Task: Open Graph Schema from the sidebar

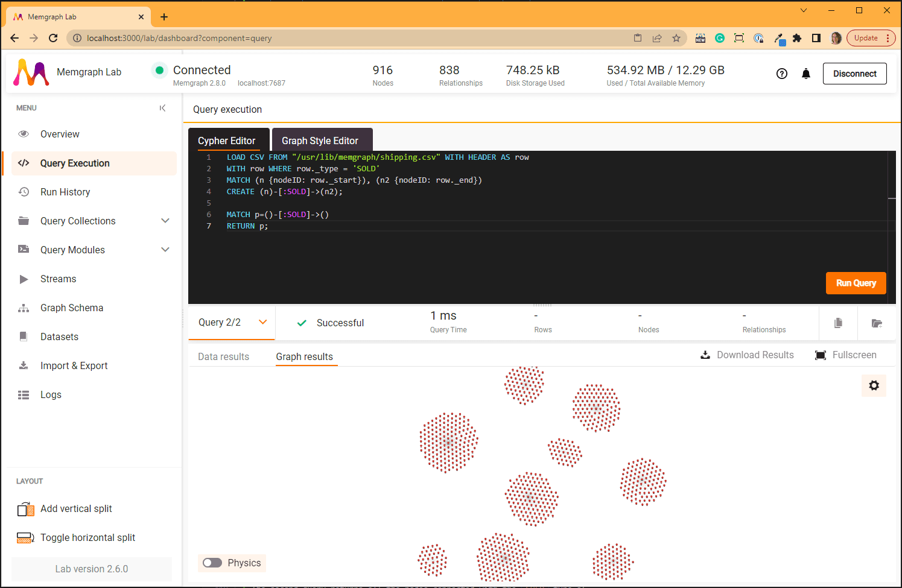Action: [70, 308]
